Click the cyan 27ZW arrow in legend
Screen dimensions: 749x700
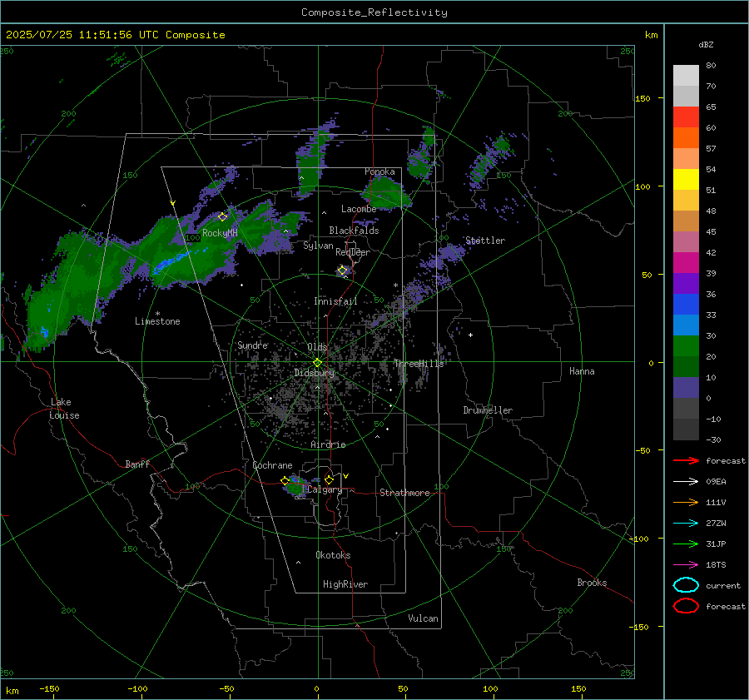point(686,524)
